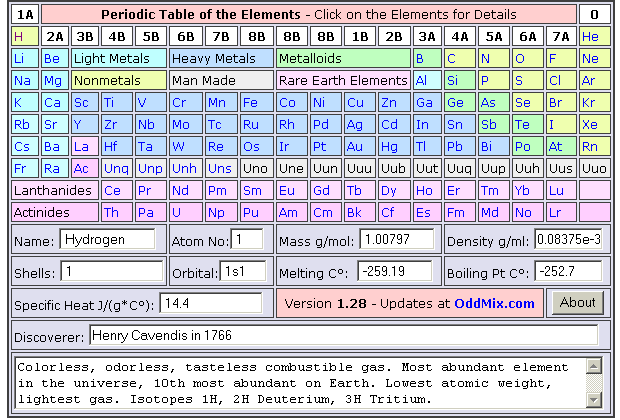Click the Rare Earth Elements legend

pos(343,81)
